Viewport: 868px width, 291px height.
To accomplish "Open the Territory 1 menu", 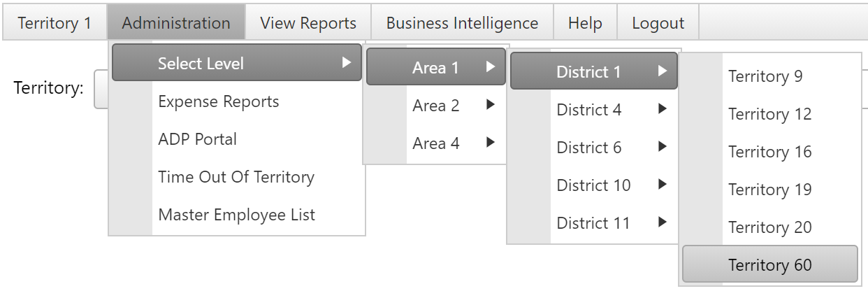I will 55,23.
